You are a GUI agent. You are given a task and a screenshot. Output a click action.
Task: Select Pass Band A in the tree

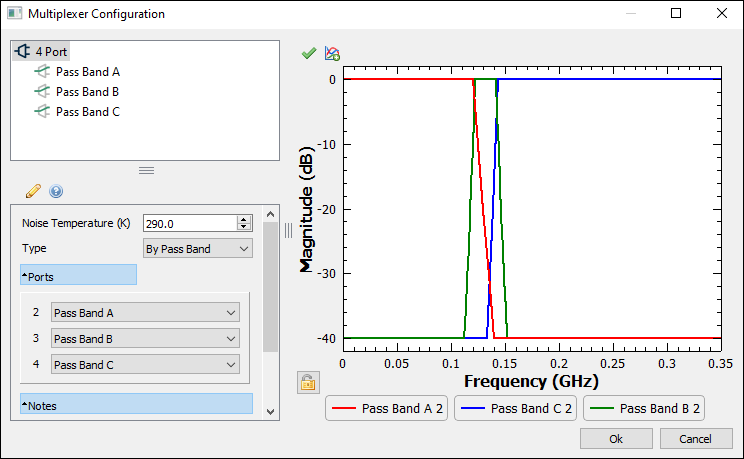point(88,72)
